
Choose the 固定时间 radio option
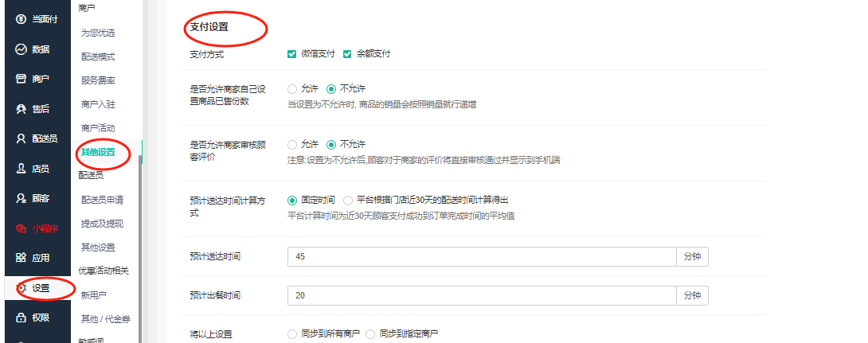click(x=291, y=201)
